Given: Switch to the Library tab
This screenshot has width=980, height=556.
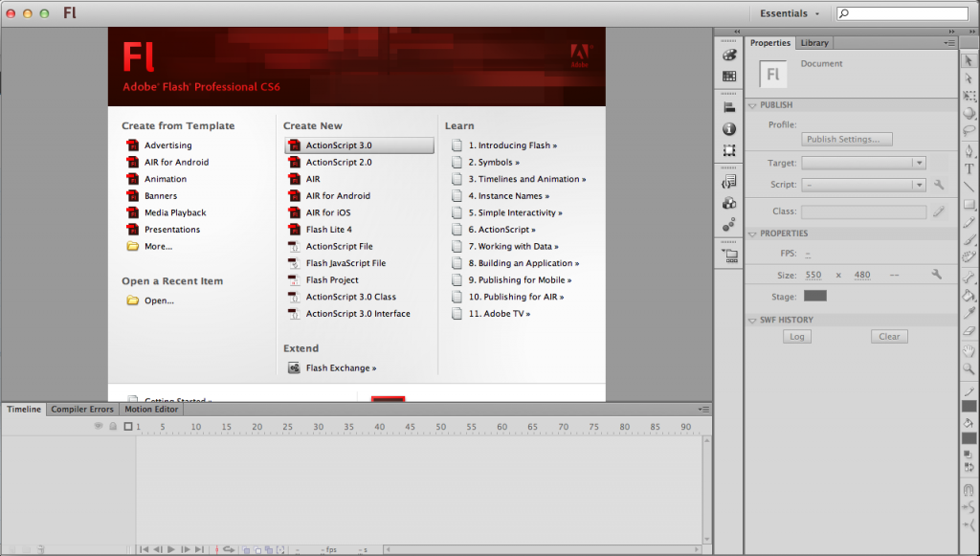Looking at the screenshot, I should click(814, 42).
